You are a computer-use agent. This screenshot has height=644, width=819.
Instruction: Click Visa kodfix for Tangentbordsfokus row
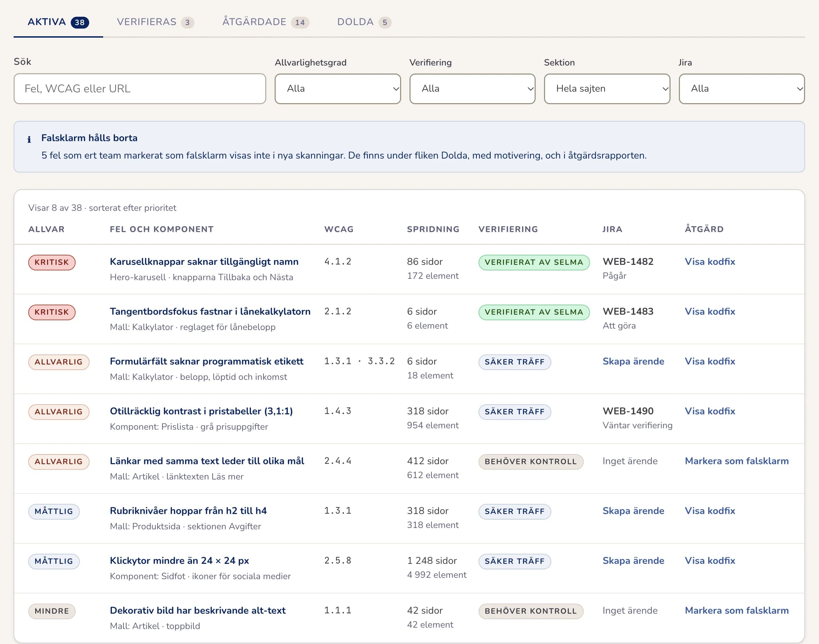[x=710, y=312]
